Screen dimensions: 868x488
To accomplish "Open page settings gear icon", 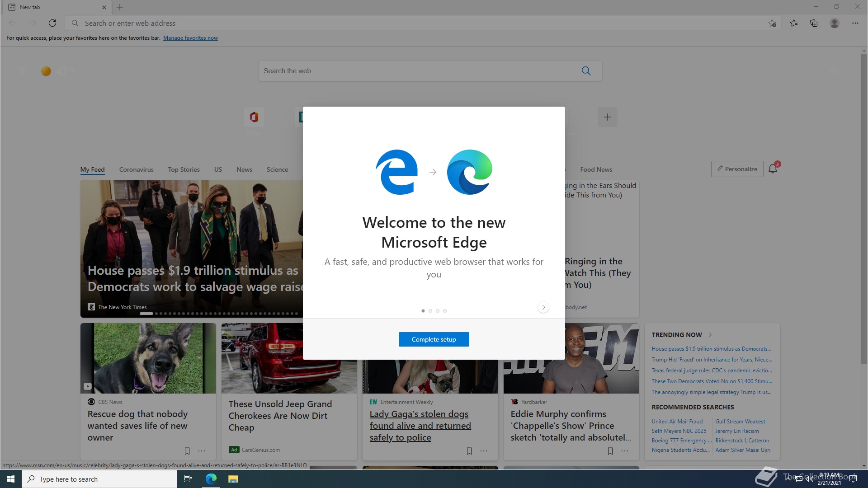I will [x=834, y=71].
